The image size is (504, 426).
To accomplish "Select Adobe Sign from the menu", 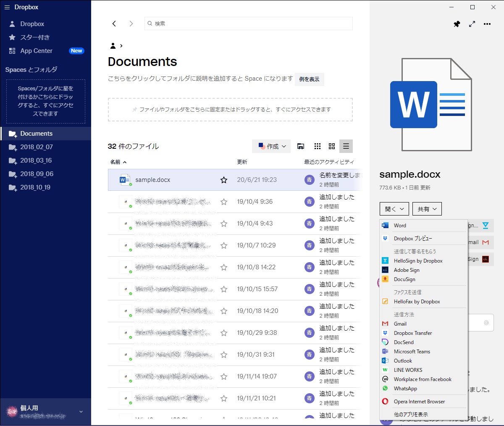I will [x=423, y=270].
